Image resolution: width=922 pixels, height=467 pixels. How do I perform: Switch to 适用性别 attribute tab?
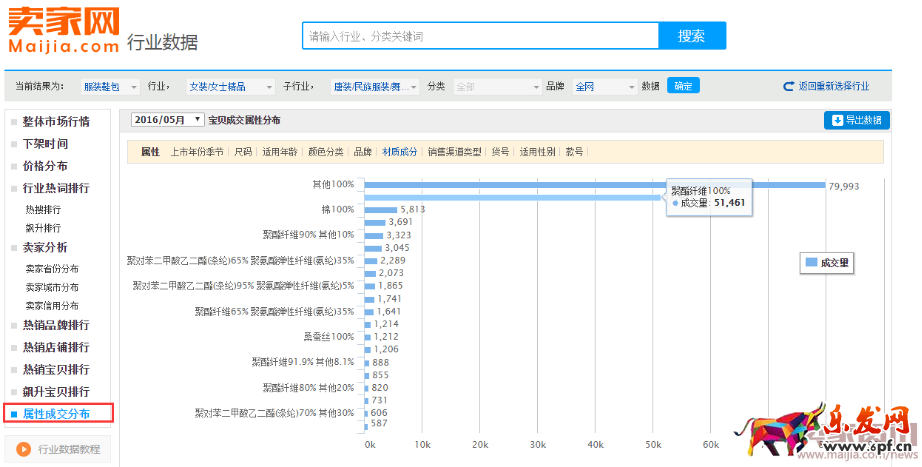click(x=537, y=152)
